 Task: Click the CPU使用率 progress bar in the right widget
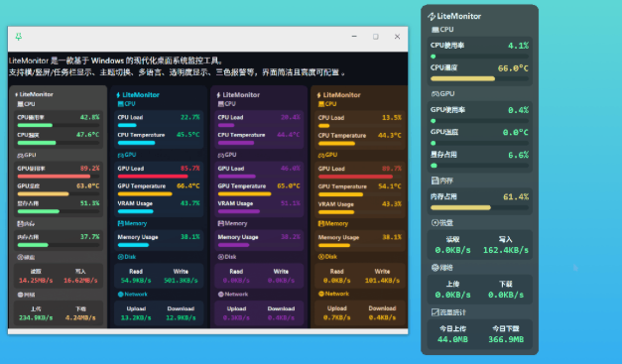[479, 57]
